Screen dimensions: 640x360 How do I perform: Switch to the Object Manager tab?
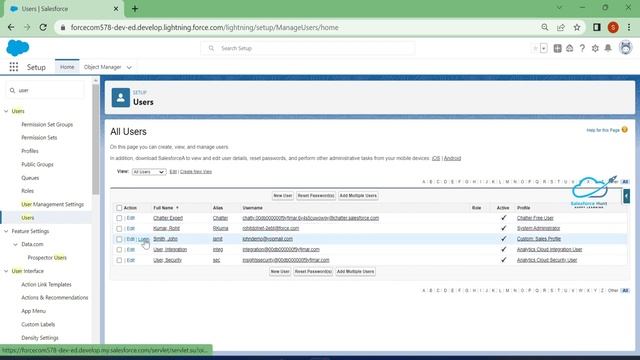[102, 67]
